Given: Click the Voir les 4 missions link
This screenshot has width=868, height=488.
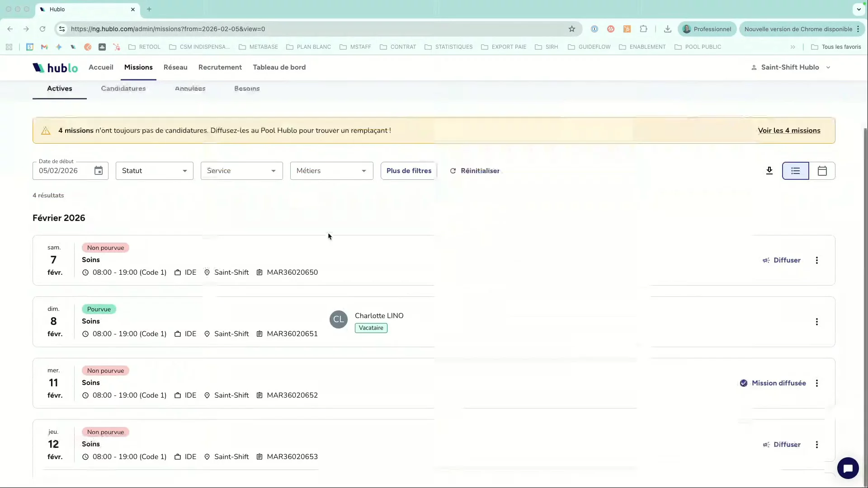Looking at the screenshot, I should [789, 131].
